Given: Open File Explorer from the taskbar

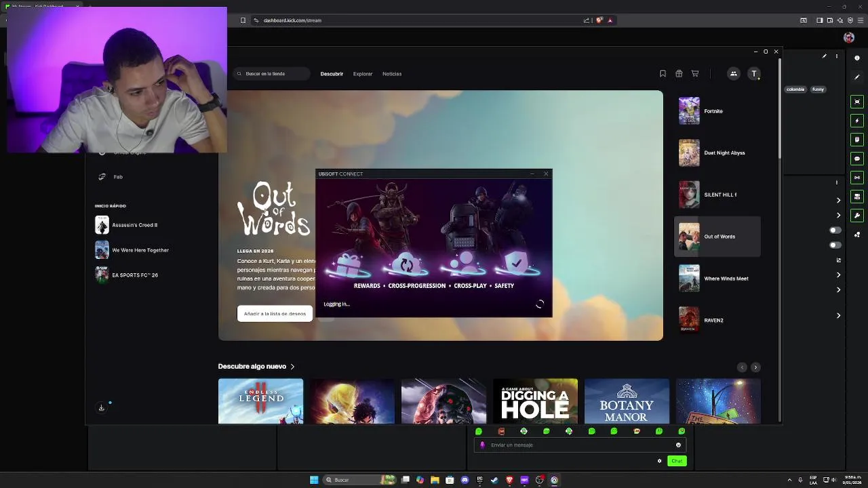Looking at the screenshot, I should point(435,480).
